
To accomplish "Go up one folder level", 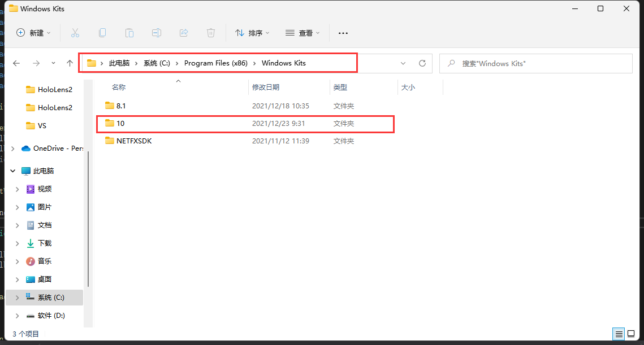I will [70, 63].
